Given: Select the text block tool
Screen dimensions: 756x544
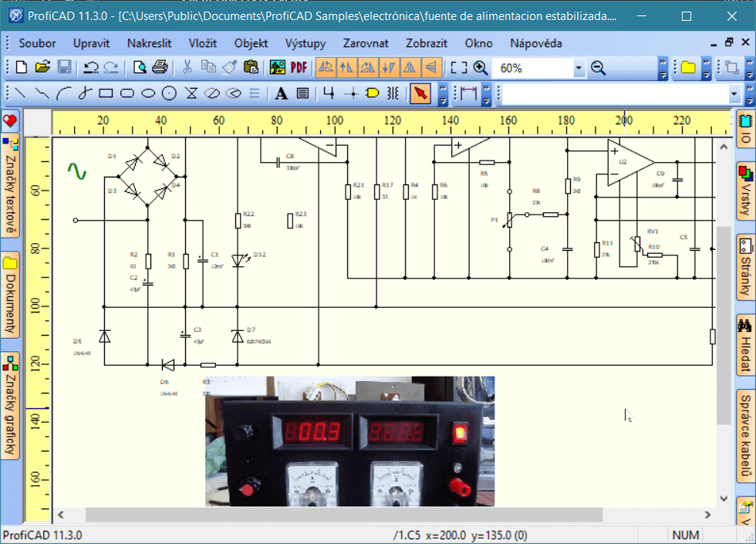Looking at the screenshot, I should click(302, 93).
